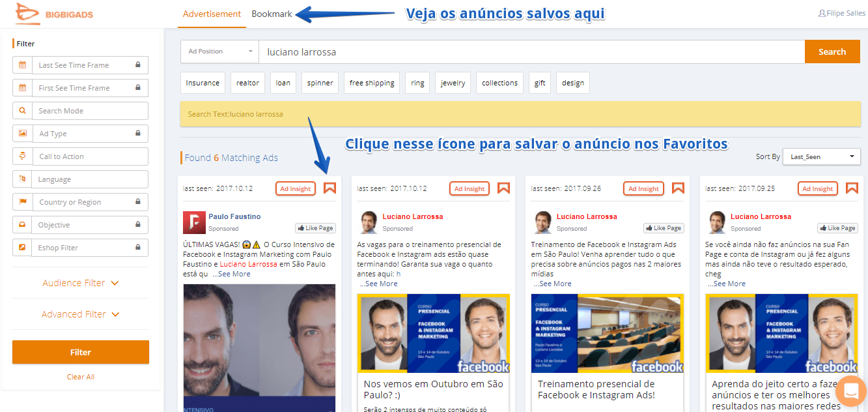This screenshot has width=868, height=412.
Task: Click lock icon on First See Time Frame
Action: coord(138,88)
